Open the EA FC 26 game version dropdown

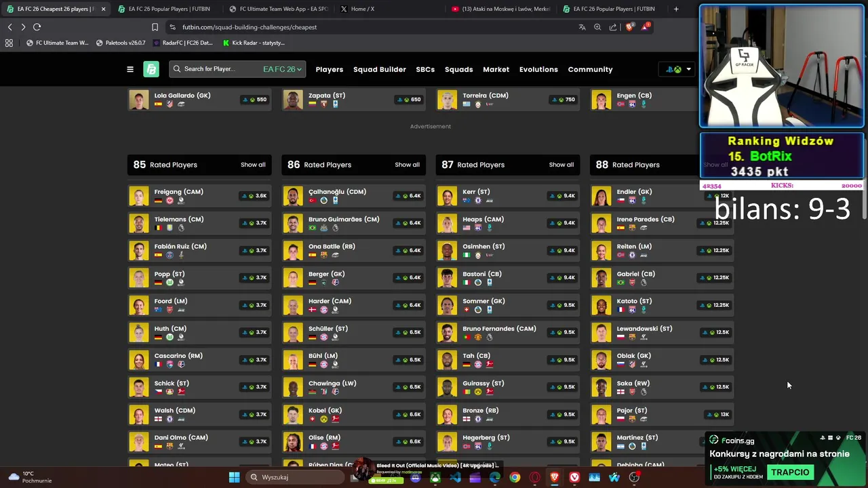(282, 69)
